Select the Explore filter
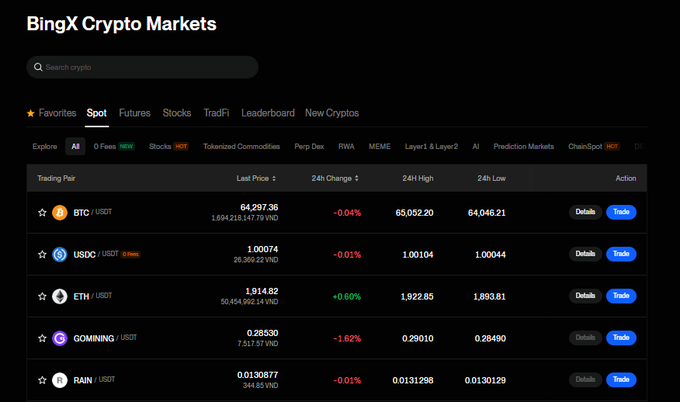 tap(45, 147)
